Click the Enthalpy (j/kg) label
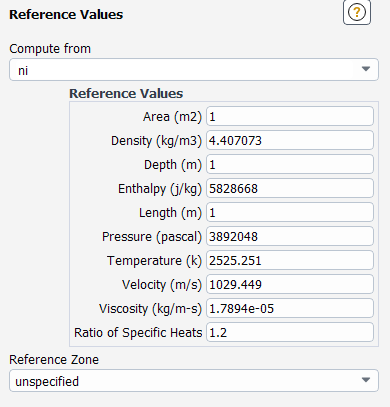The height and width of the screenshot is (407, 390). click(160, 189)
